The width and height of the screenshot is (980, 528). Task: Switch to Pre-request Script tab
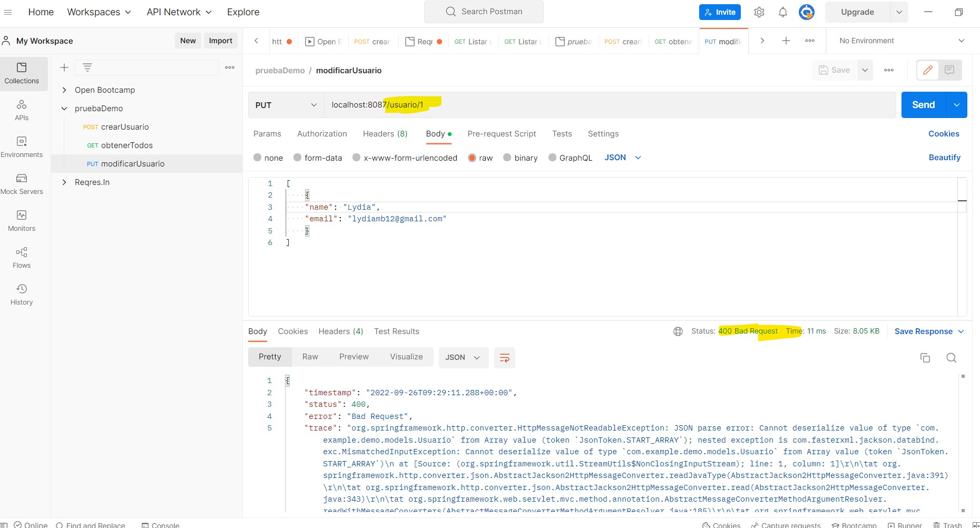(x=502, y=134)
